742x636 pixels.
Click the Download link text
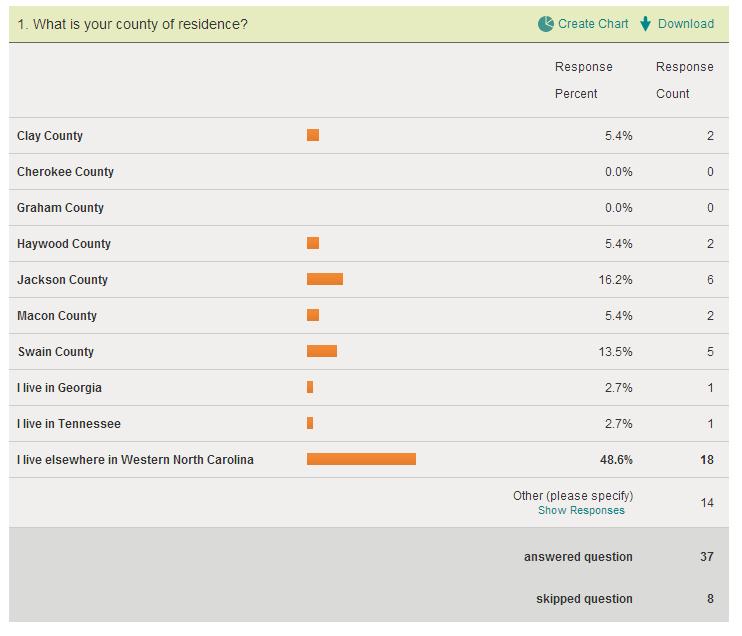pos(686,24)
